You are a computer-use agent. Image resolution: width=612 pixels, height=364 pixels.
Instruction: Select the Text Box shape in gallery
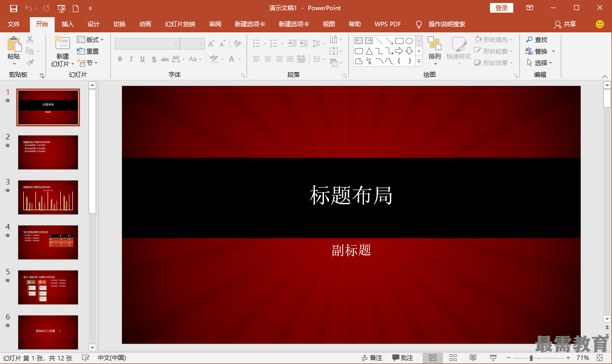point(358,41)
